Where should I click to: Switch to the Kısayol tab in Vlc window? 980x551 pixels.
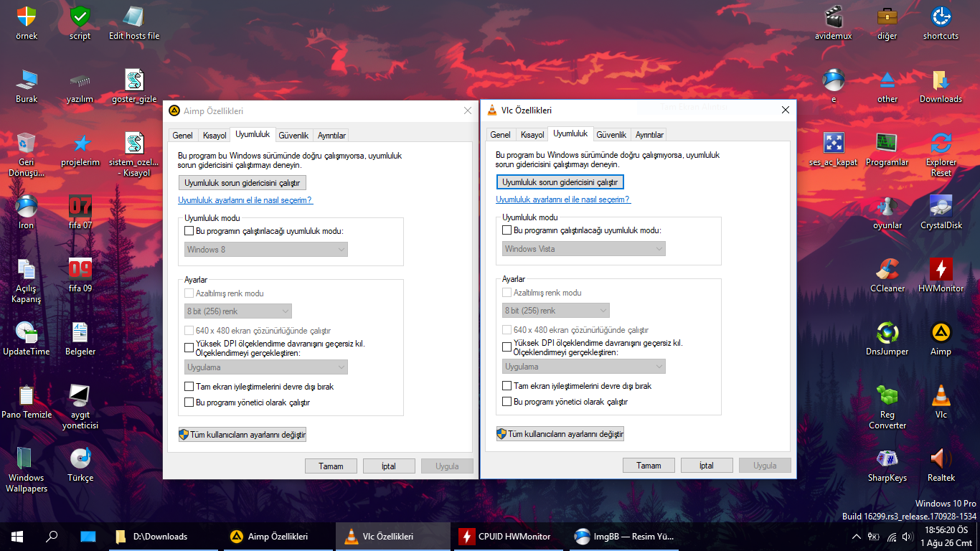coord(532,135)
